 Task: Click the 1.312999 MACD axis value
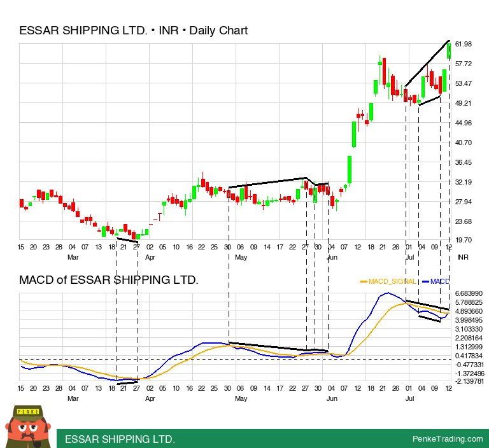click(x=469, y=347)
